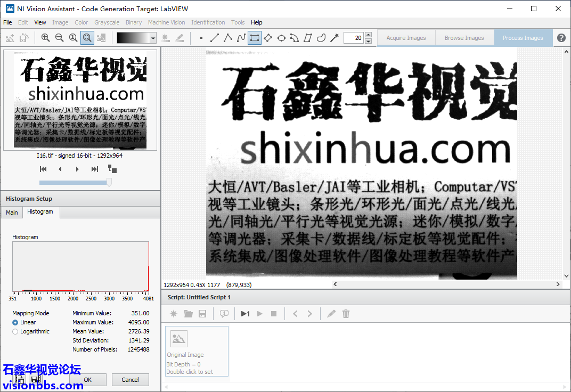Toggle the Zoom to Fit tool

pos(87,38)
